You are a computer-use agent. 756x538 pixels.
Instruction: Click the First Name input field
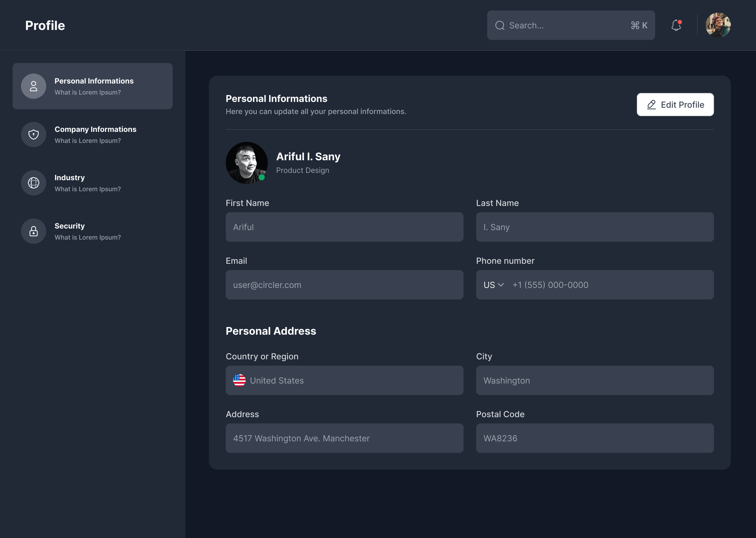(344, 227)
